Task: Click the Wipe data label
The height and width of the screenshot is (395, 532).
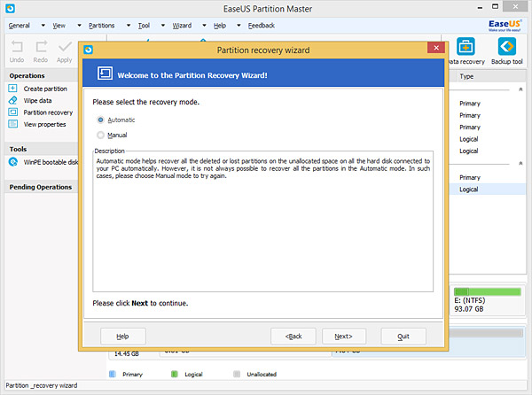Action: [x=37, y=101]
